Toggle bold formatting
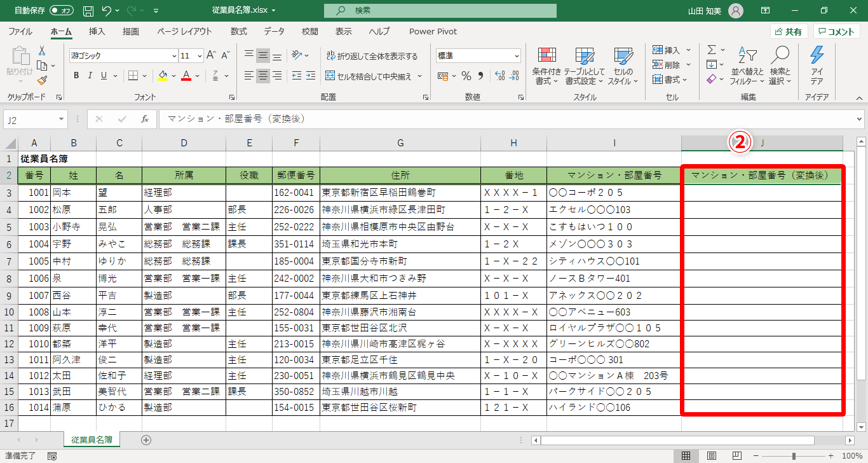868x463 pixels. click(76, 76)
